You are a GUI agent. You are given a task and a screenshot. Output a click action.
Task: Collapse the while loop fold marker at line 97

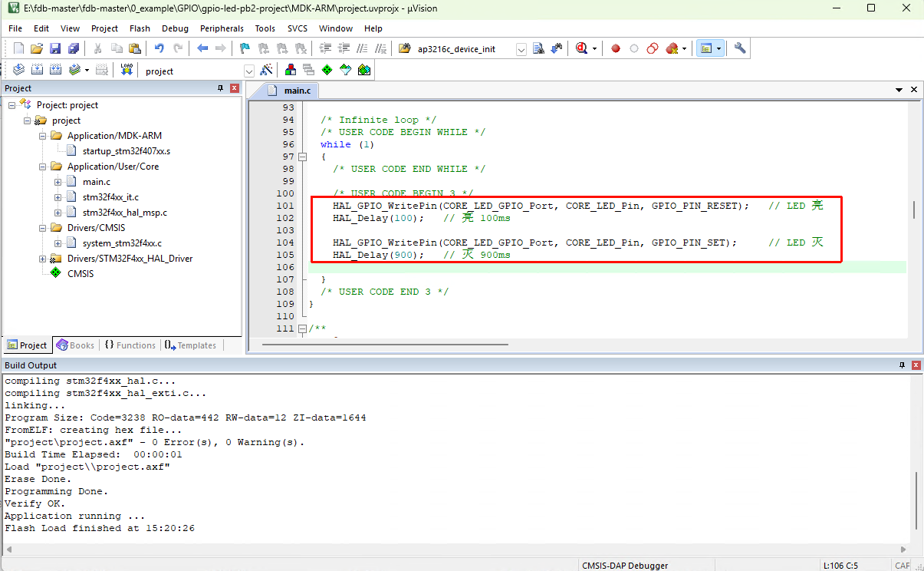click(302, 157)
